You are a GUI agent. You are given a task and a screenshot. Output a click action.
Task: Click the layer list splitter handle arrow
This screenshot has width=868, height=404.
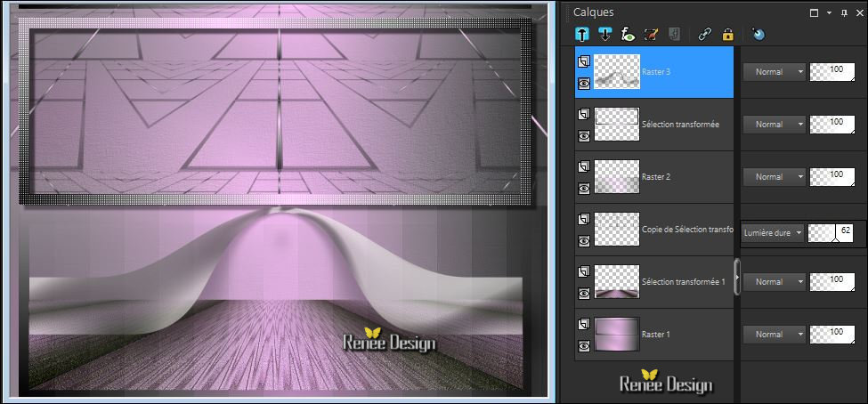(737, 276)
